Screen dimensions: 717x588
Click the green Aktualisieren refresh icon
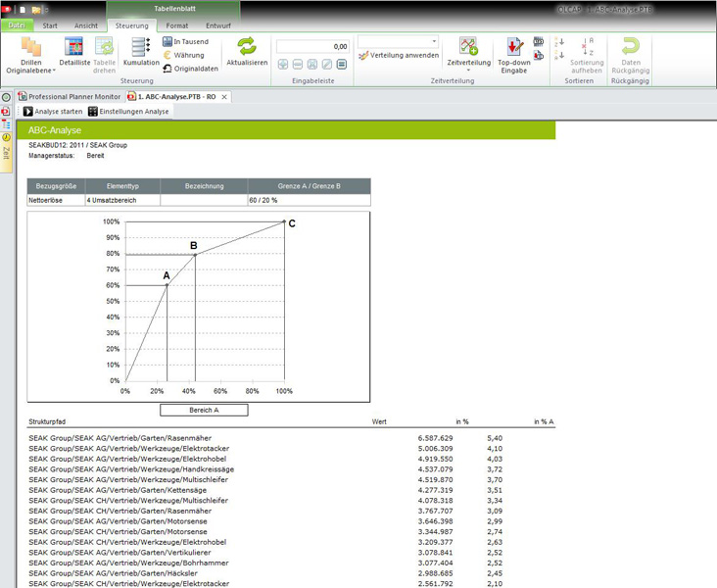click(x=247, y=45)
